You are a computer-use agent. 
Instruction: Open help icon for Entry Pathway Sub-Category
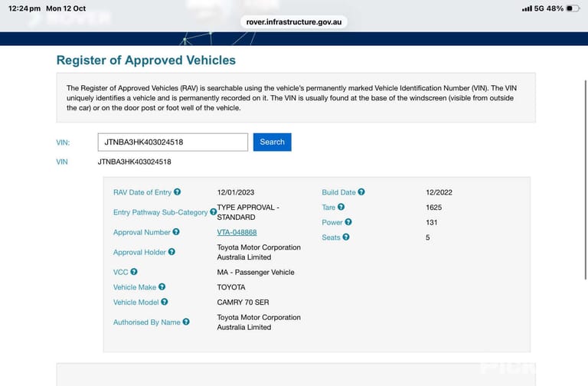pos(213,211)
